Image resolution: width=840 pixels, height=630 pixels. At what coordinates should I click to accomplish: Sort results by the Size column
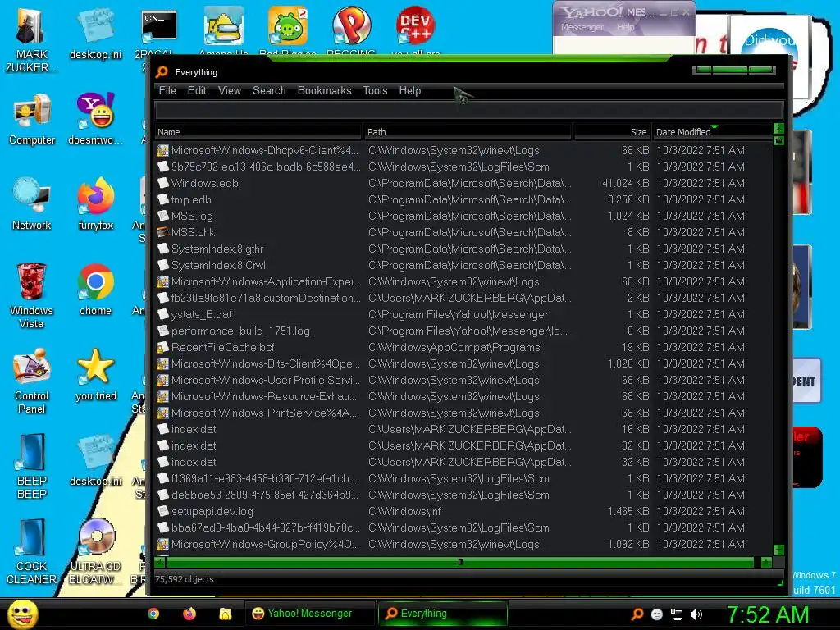(x=612, y=132)
